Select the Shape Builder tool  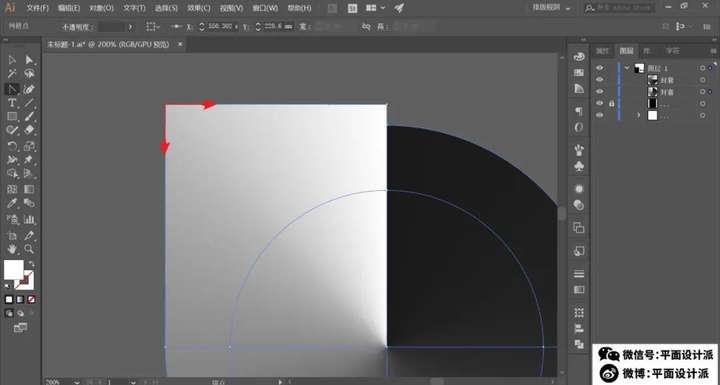[12, 174]
